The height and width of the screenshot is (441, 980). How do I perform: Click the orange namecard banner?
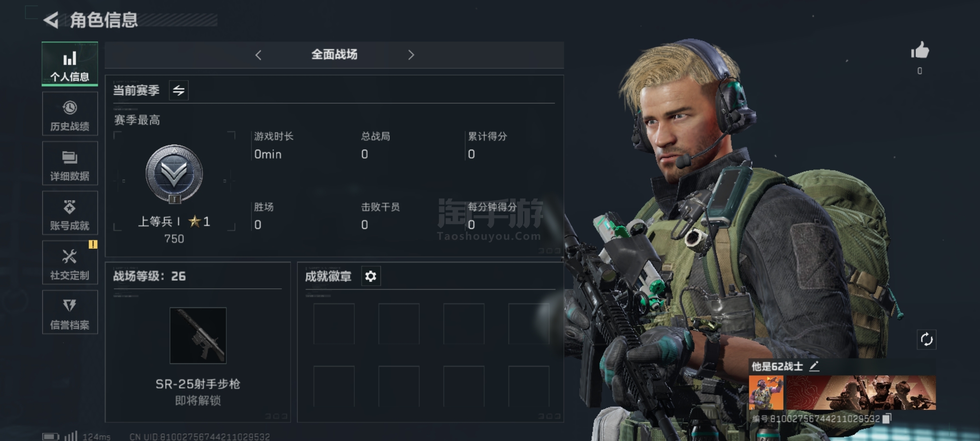click(861, 393)
